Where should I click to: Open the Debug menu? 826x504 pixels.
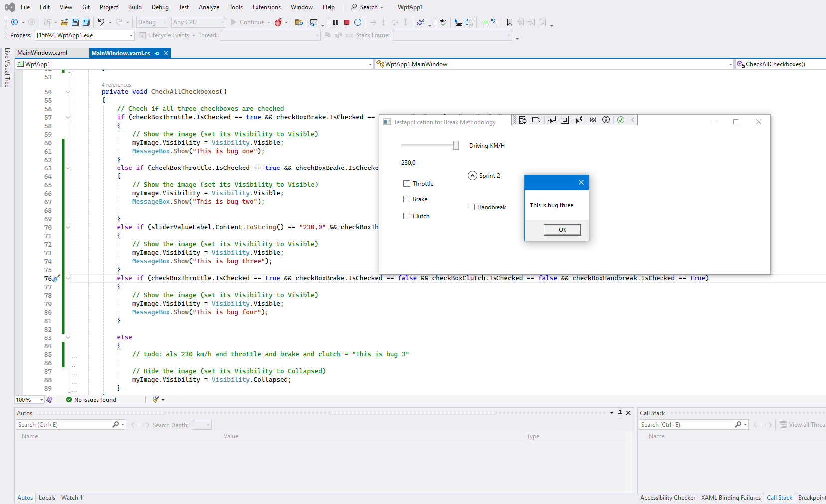point(160,7)
